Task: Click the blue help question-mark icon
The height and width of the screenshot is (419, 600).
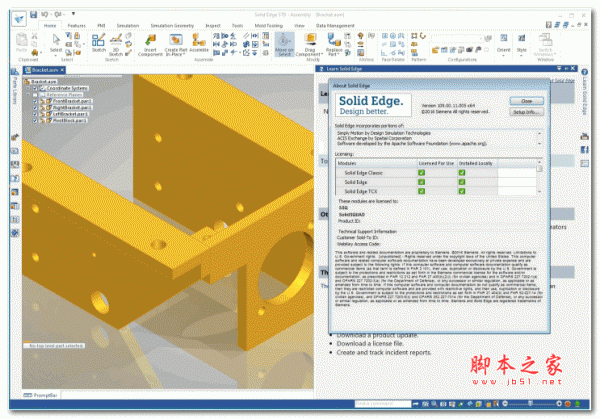Action: 585,72
